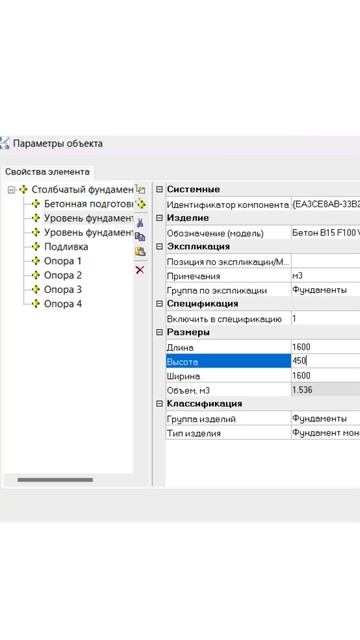Select the Опора 2 tree item

62,275
